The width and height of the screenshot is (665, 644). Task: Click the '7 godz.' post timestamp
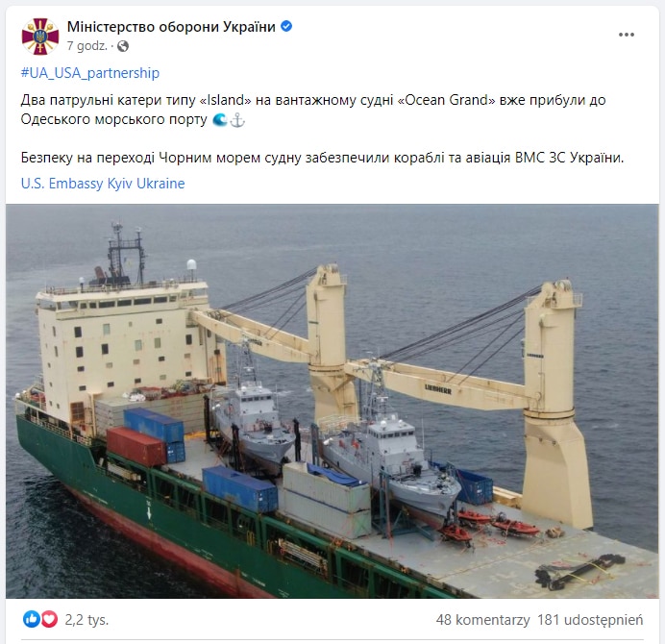[x=87, y=46]
